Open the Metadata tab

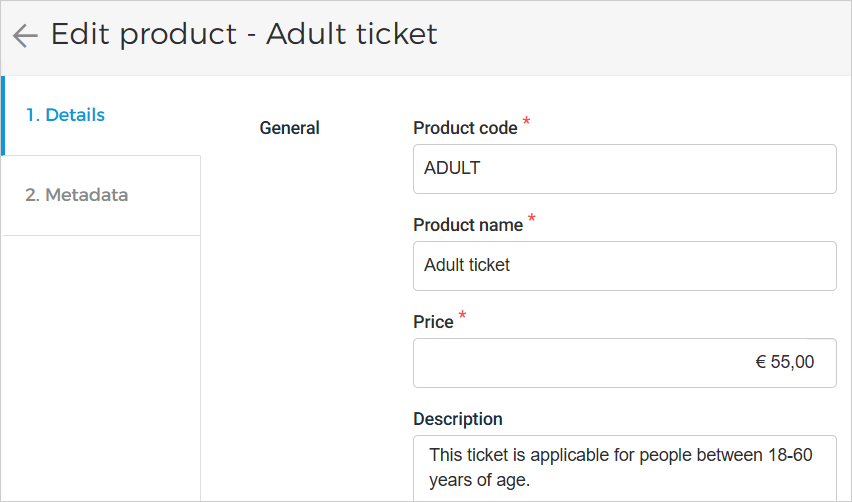click(x=77, y=195)
